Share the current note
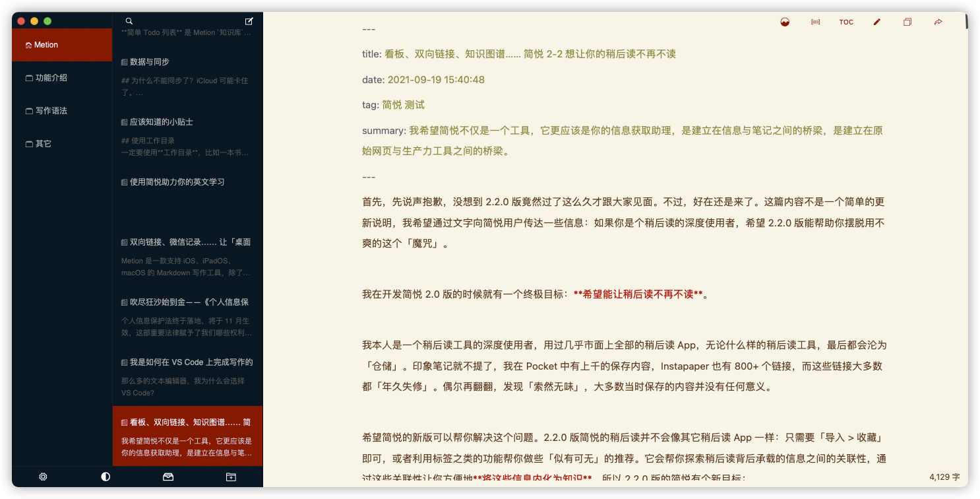The height and width of the screenshot is (499, 980). click(x=938, y=22)
